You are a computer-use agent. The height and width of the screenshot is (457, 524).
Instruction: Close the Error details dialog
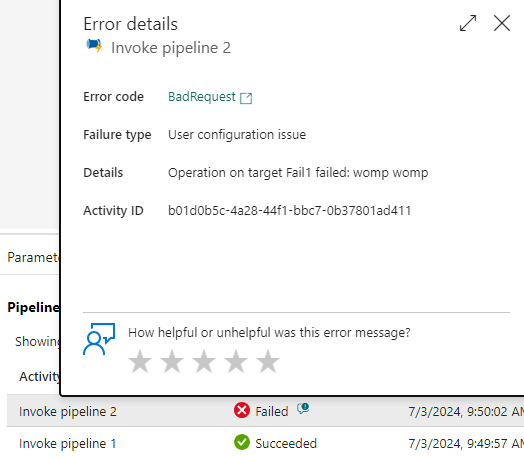[x=502, y=23]
